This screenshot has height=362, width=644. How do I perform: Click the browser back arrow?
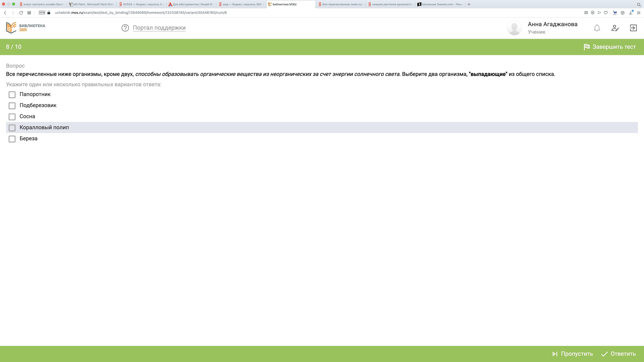(5, 13)
